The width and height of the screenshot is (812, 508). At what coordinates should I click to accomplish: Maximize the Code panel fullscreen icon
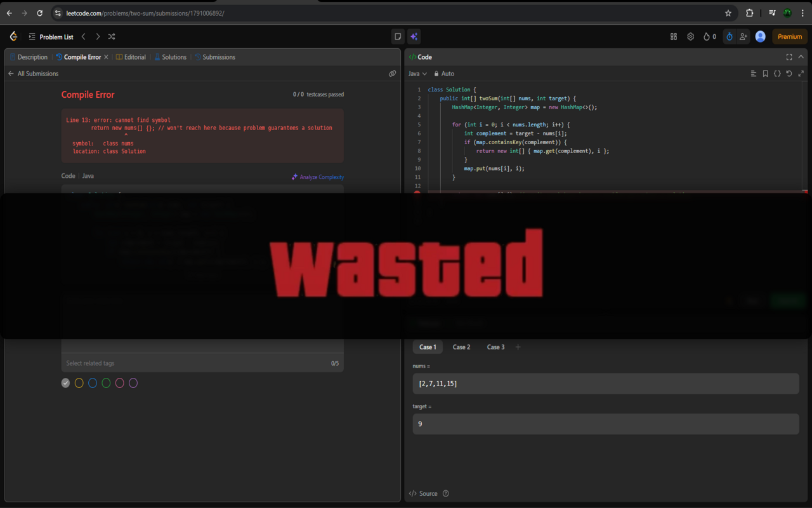pos(789,57)
